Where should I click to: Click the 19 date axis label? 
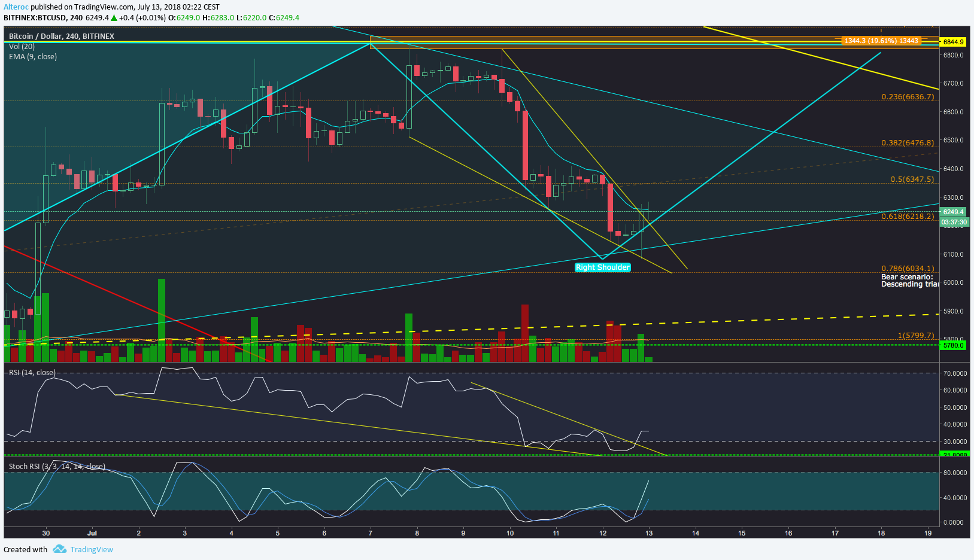click(x=928, y=533)
